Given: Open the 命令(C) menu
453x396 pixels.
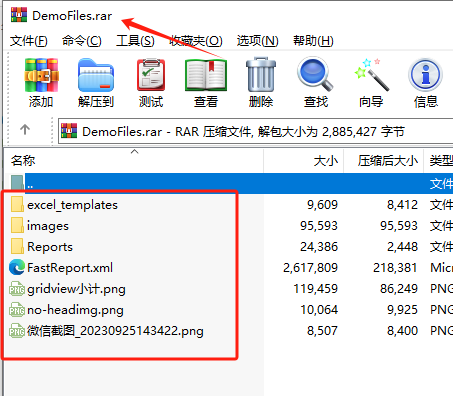Looking at the screenshot, I should 82,41.
